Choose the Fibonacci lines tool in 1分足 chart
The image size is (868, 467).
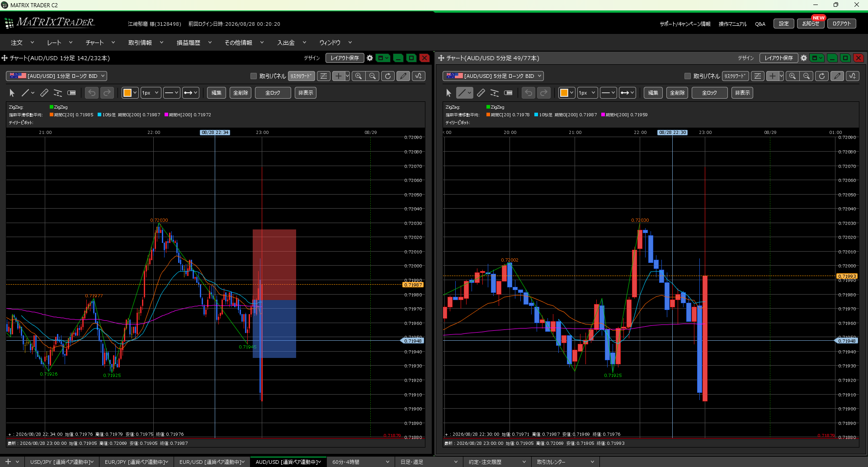(58, 93)
